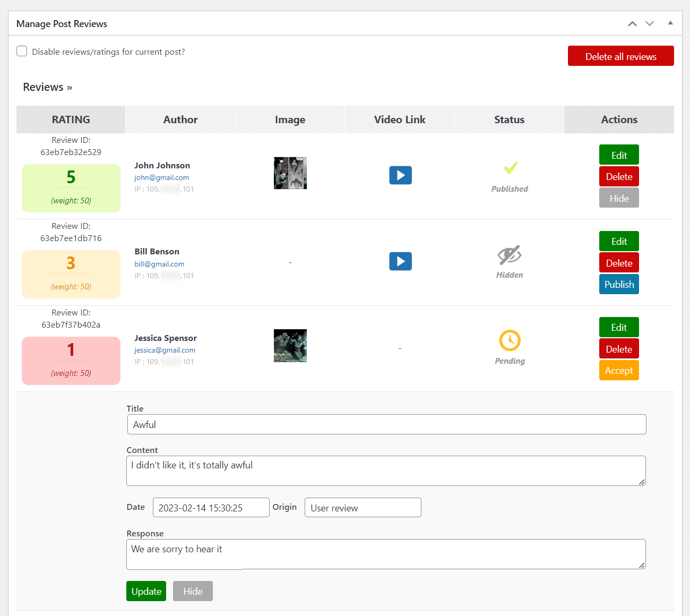The width and height of the screenshot is (690, 616).
Task: Click the Status column header
Action: pos(509,119)
